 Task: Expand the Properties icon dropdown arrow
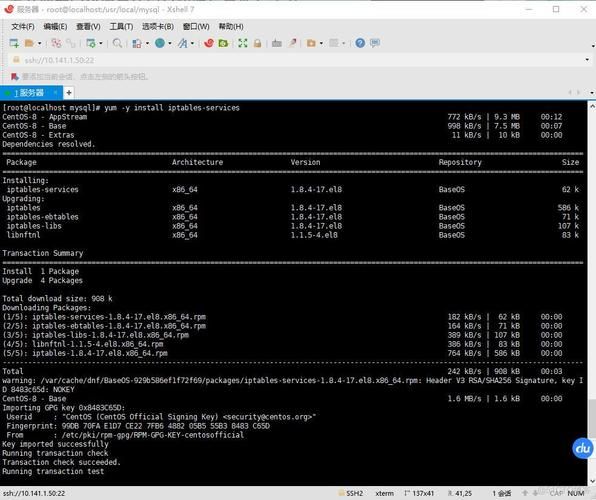tap(101, 43)
